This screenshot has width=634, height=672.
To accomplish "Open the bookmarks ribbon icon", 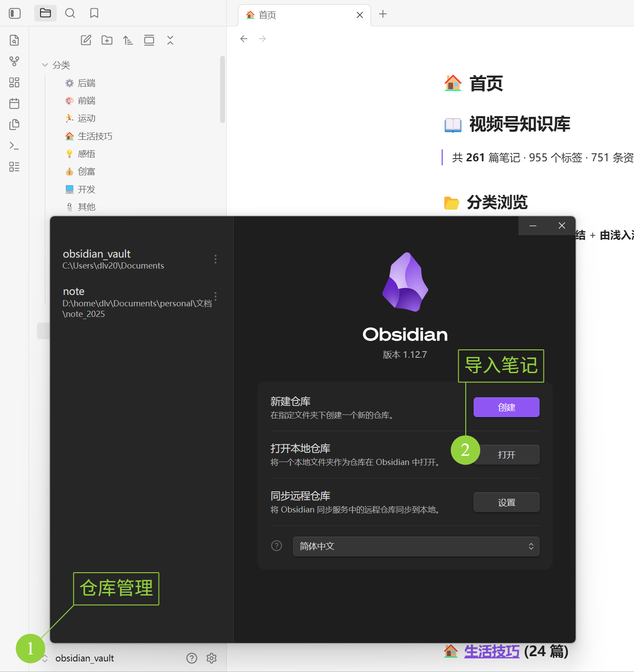I will [94, 13].
